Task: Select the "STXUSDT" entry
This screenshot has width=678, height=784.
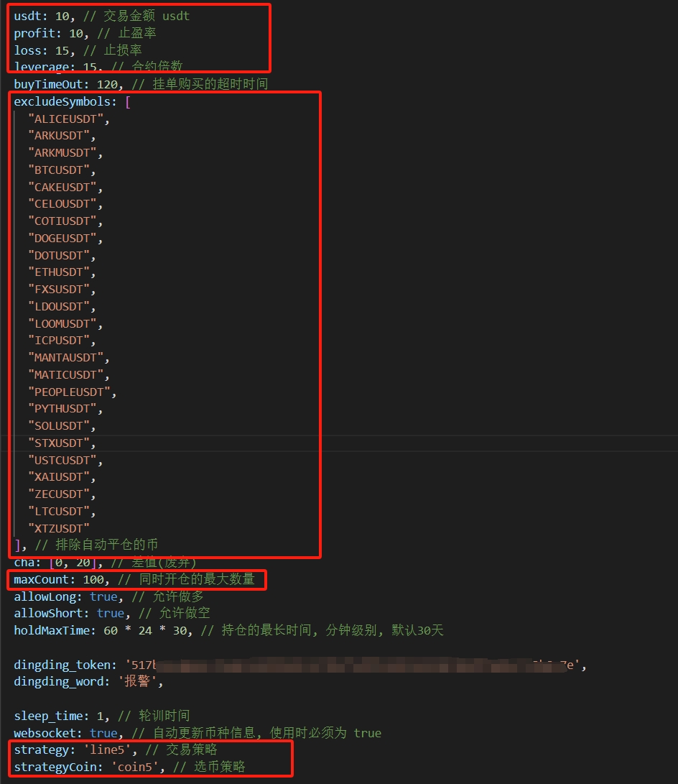Action: [58, 443]
